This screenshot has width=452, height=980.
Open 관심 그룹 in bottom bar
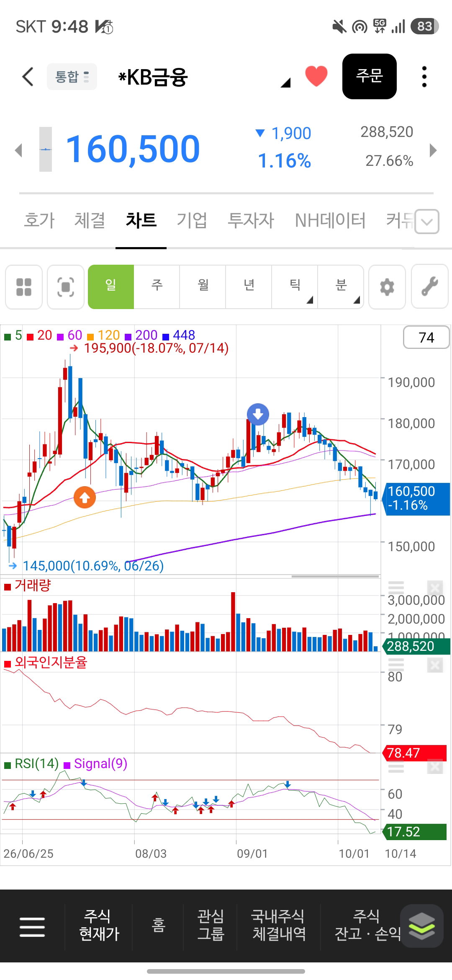click(x=211, y=925)
